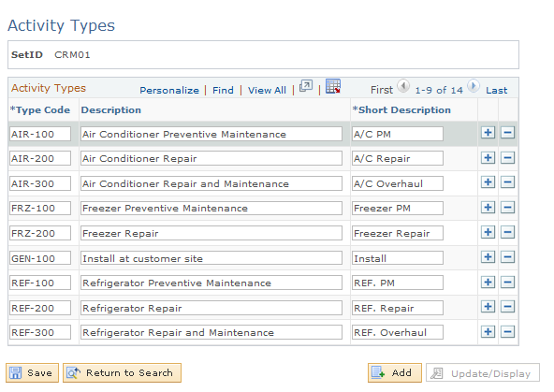Click the Personalize link
Screen dimensions: 554x392
click(x=169, y=91)
